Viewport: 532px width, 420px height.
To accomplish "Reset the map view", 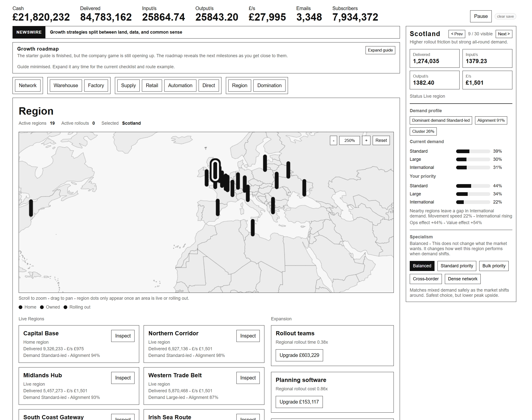I will point(381,140).
